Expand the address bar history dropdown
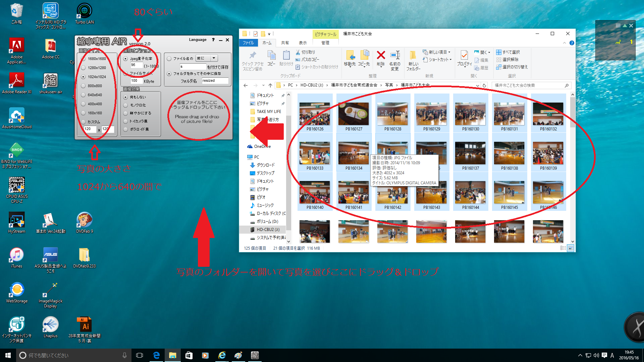The height and width of the screenshot is (362, 644). (x=477, y=85)
